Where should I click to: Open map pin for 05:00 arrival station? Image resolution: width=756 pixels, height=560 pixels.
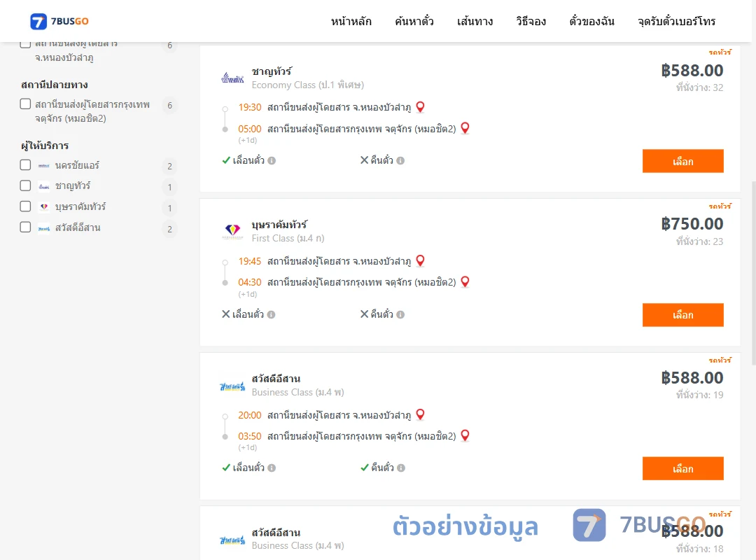click(x=465, y=128)
